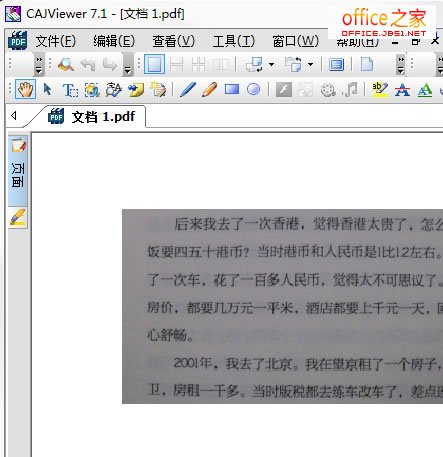
Task: Select the orange pencil tool
Action: [x=210, y=89]
